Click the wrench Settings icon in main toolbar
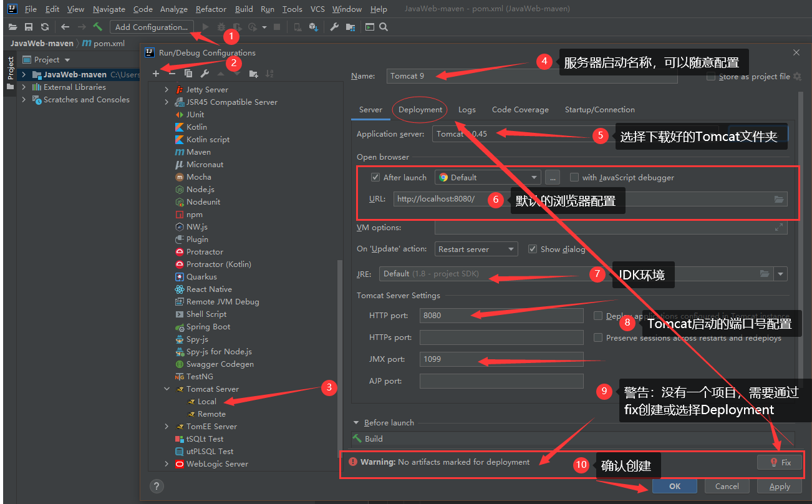Screen dimensions: 812x504 point(334,27)
